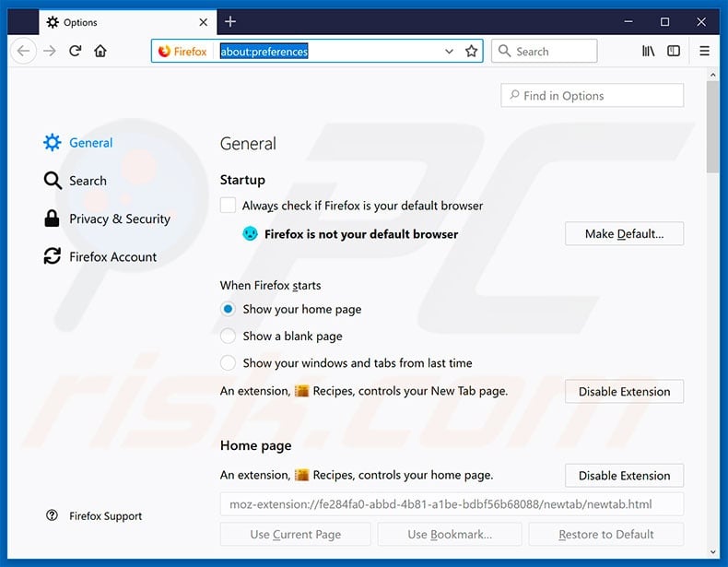Click the Firefox Account sync icon
The height and width of the screenshot is (567, 728).
click(52, 256)
